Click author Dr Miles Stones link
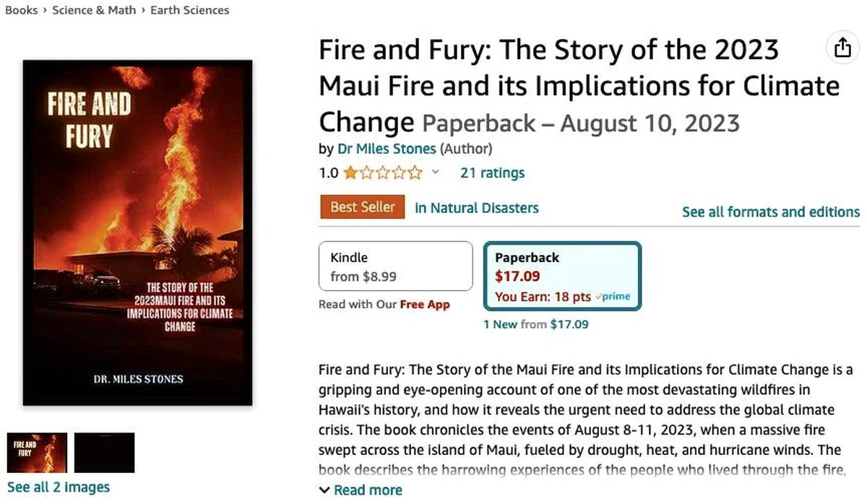 coord(387,149)
